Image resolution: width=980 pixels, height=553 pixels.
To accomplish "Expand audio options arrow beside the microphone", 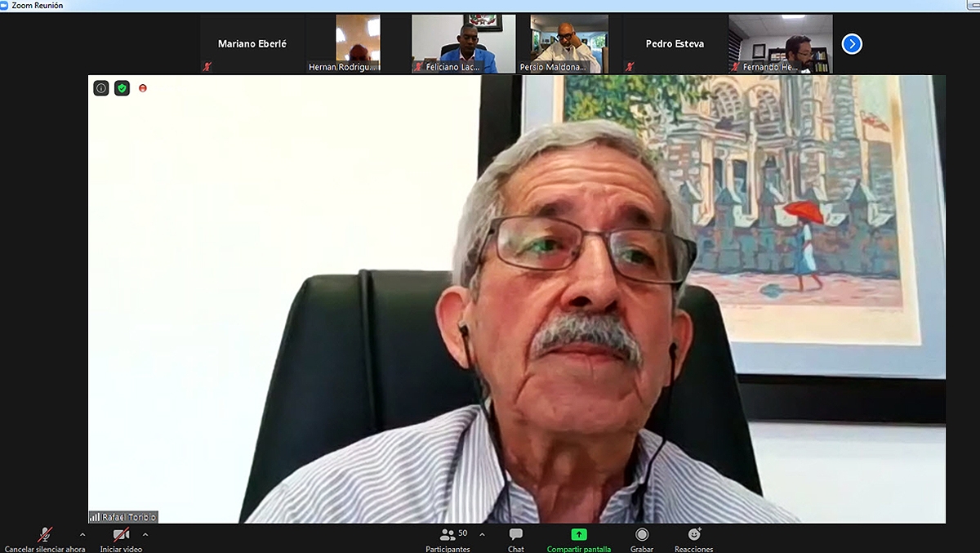I will (x=82, y=534).
